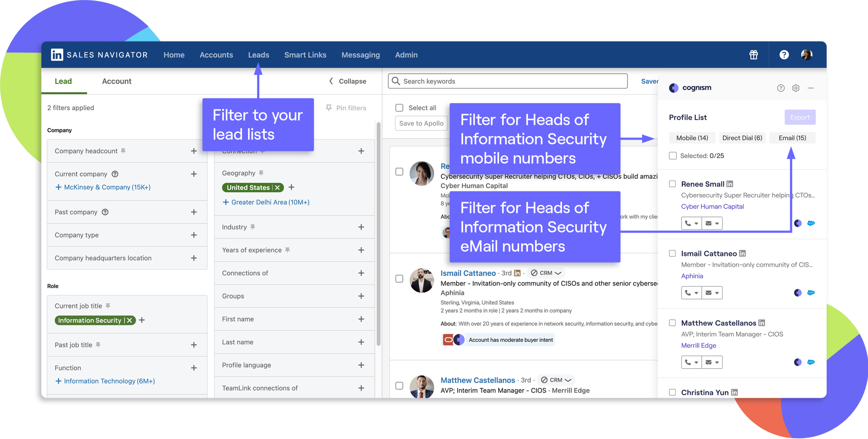Image resolution: width=868 pixels, height=439 pixels.
Task: Click the Search keywords field
Action: [x=508, y=81]
